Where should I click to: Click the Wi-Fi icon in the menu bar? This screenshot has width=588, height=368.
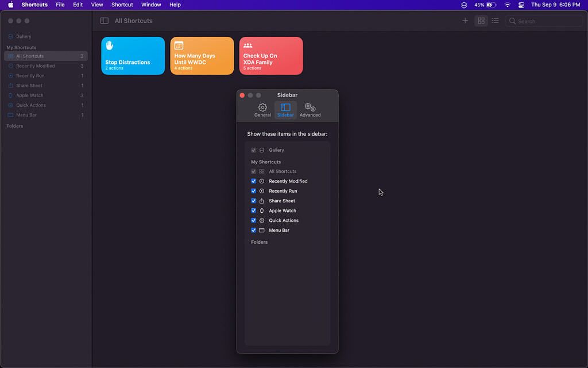(508, 5)
